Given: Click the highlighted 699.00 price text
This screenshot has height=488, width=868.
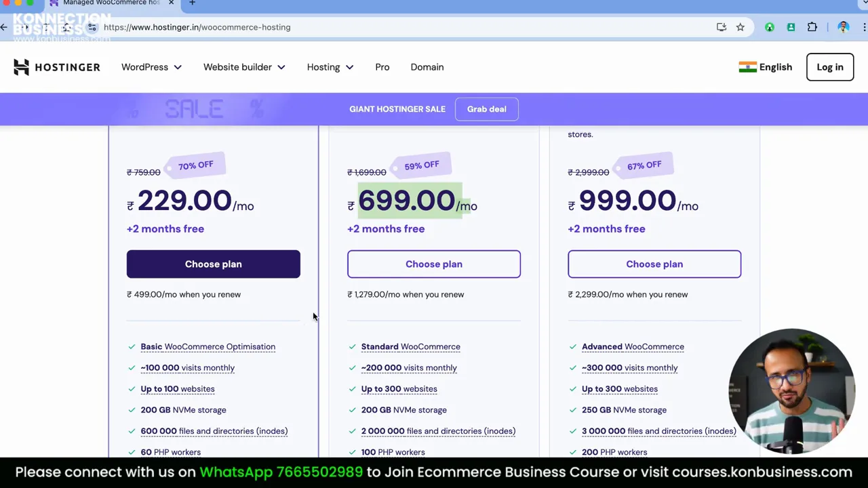Looking at the screenshot, I should click(x=406, y=201).
